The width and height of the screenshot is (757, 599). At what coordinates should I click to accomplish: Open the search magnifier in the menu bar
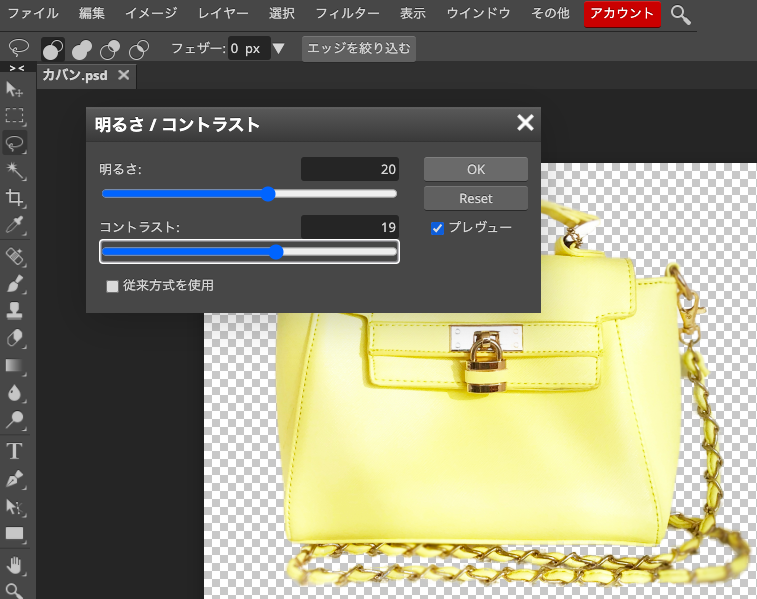[680, 14]
